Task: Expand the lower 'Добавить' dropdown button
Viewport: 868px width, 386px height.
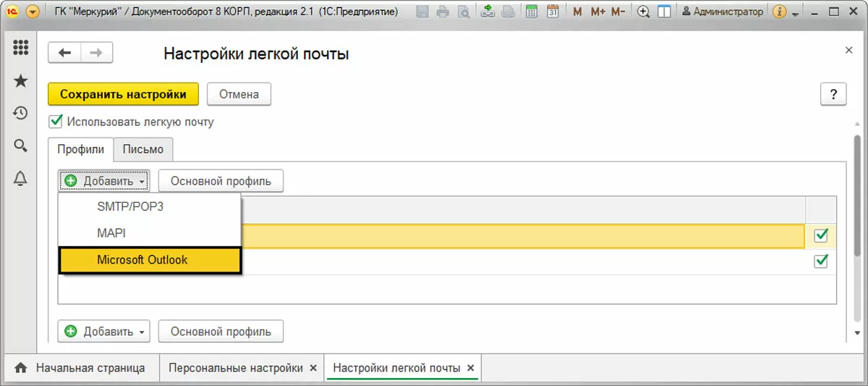Action: [x=104, y=332]
